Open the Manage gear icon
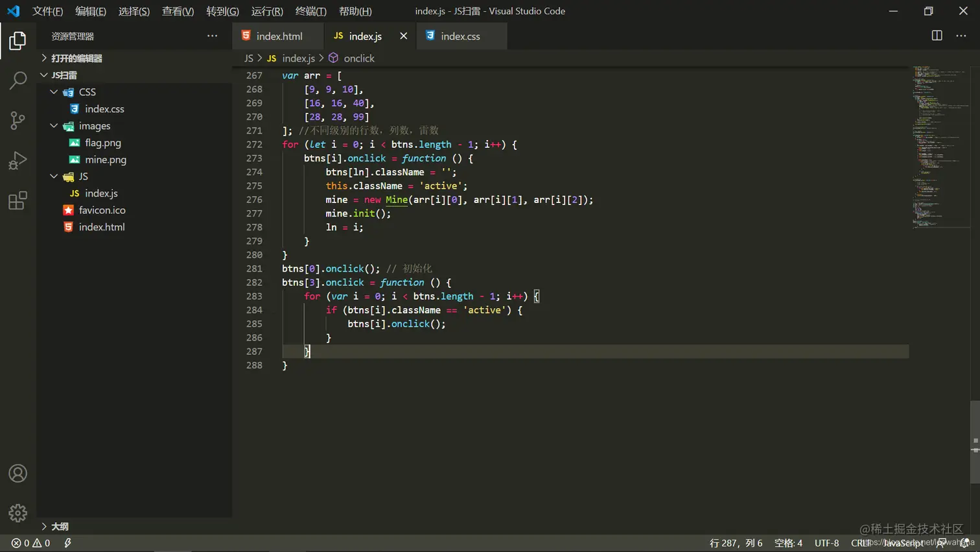Image resolution: width=980 pixels, height=552 pixels. (17, 513)
